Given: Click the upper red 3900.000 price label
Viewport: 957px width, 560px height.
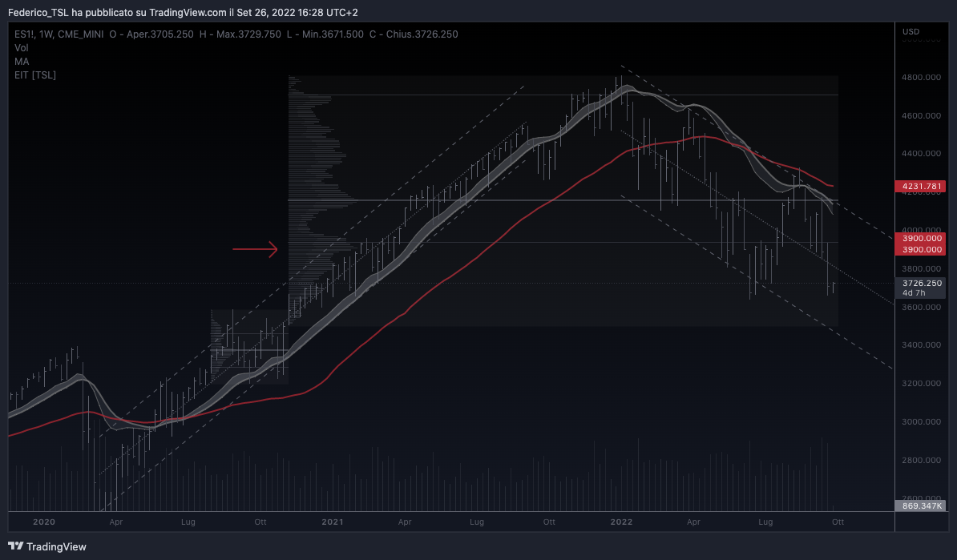Looking at the screenshot, I should tap(920, 239).
